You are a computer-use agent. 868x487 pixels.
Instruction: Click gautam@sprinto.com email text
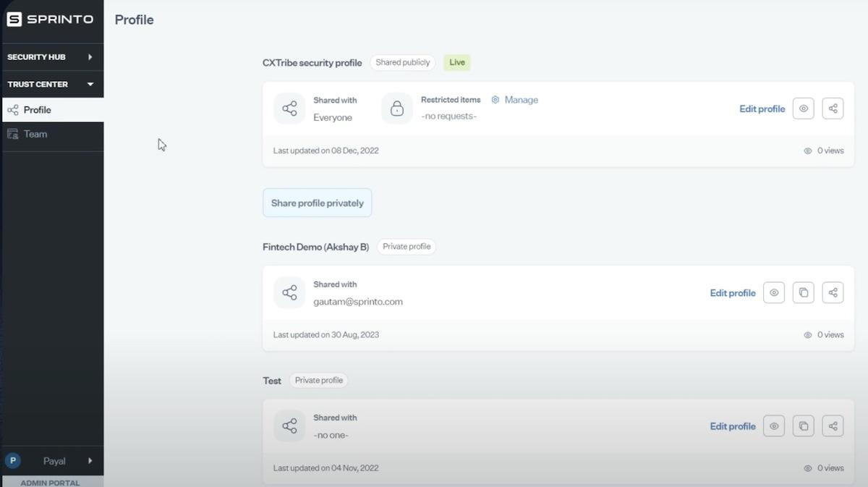tap(358, 302)
